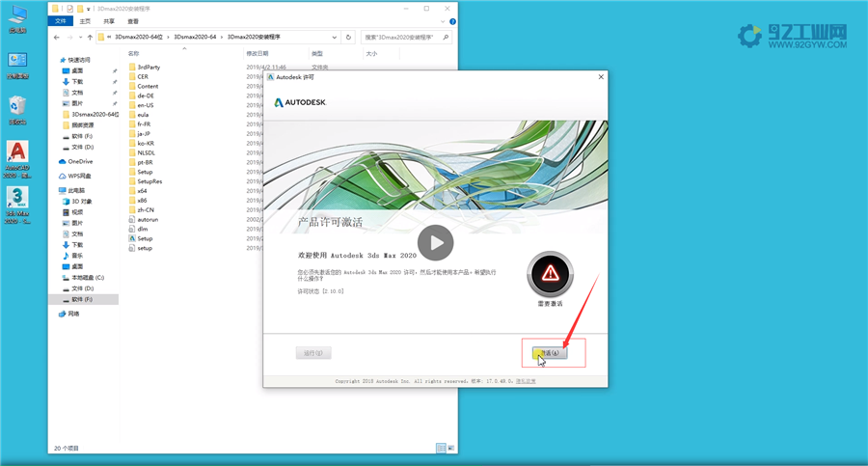Viewport: 868px width, 466px height.
Task: Select the CER folder
Action: click(x=138, y=76)
